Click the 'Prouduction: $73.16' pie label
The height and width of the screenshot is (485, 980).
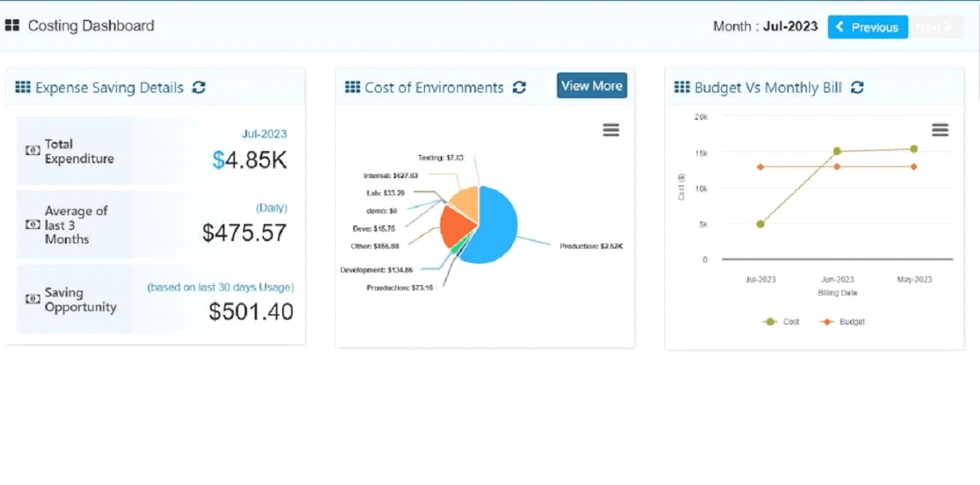pos(399,288)
